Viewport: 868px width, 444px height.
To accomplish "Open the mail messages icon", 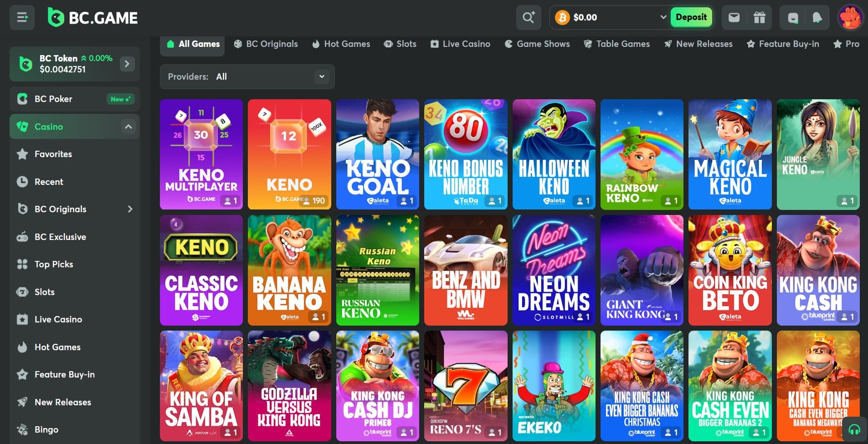I will (734, 17).
